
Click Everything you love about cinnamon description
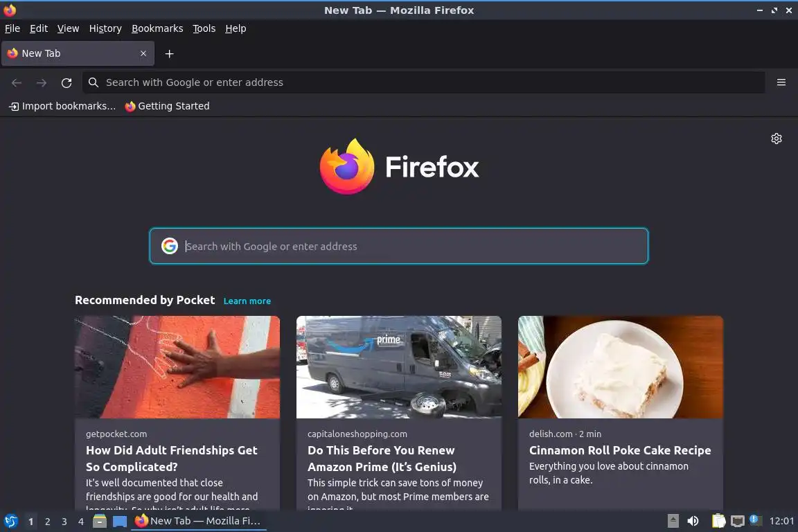pyautogui.click(x=609, y=473)
